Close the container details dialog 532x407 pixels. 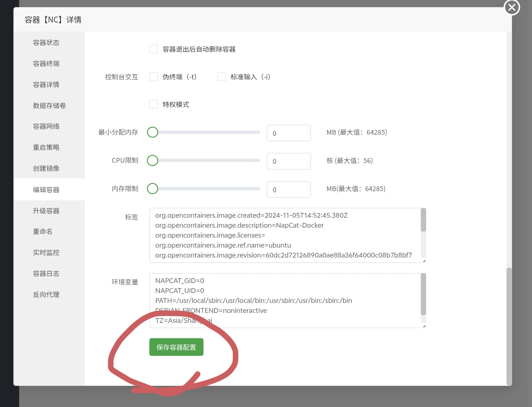pyautogui.click(x=512, y=7)
